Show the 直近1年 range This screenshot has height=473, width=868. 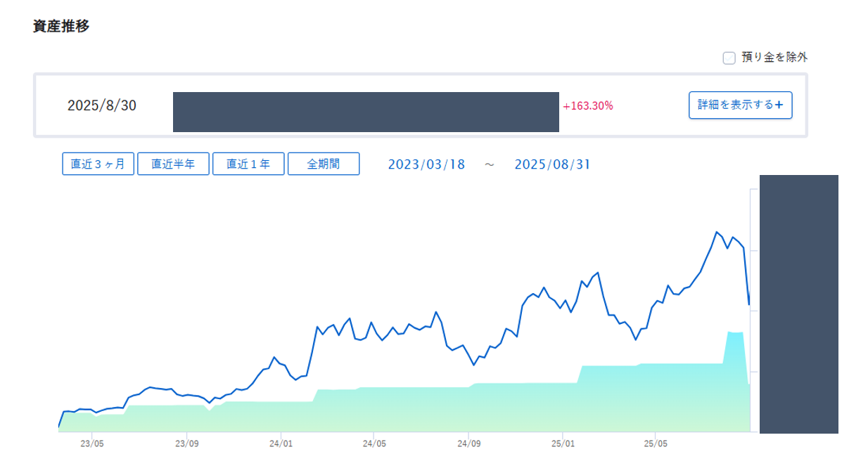tap(248, 164)
